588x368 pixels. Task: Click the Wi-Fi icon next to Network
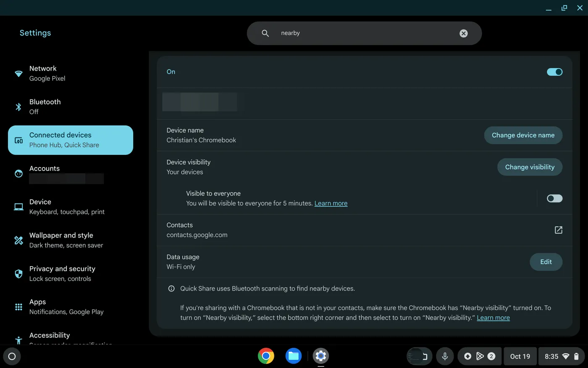pyautogui.click(x=18, y=74)
